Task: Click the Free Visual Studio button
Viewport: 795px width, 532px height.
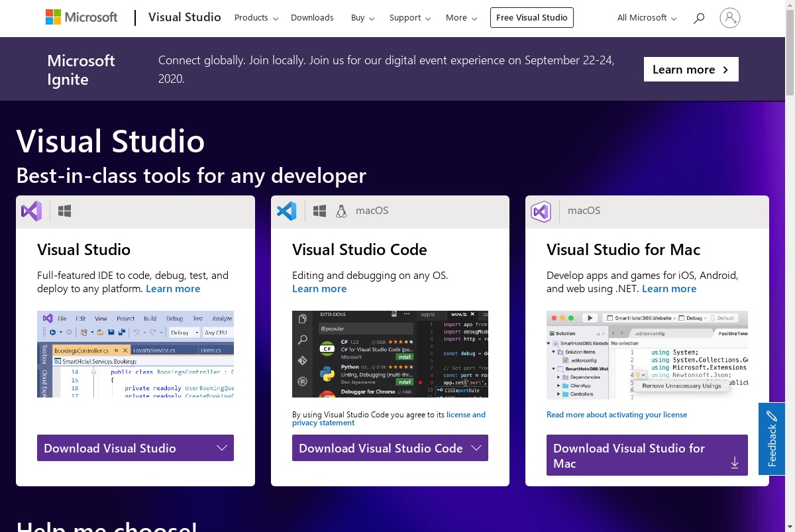Action: [532, 18]
